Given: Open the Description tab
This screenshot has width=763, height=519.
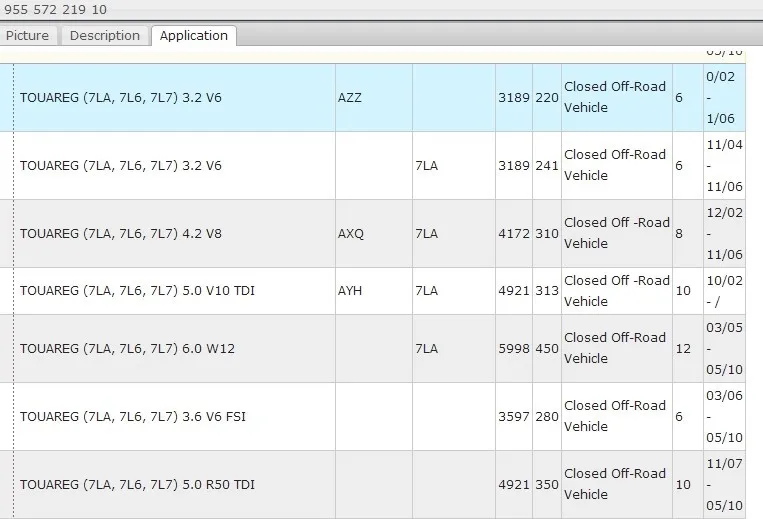Looking at the screenshot, I should tap(105, 36).
